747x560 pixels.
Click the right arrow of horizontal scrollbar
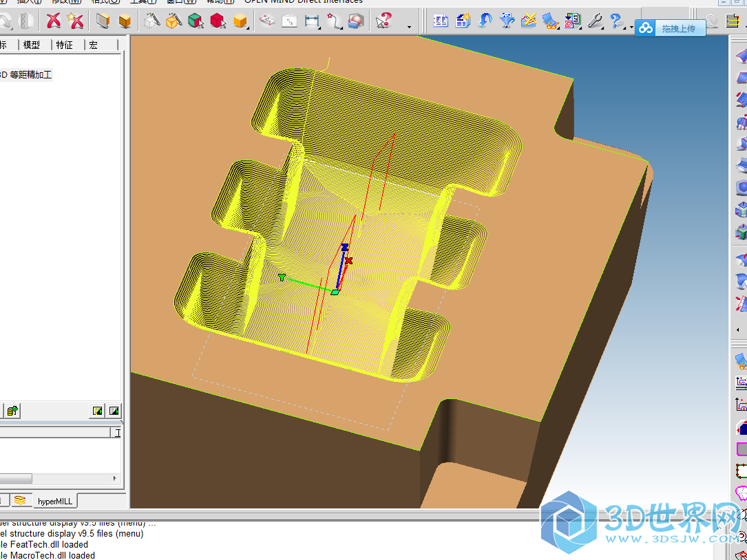tap(114, 479)
